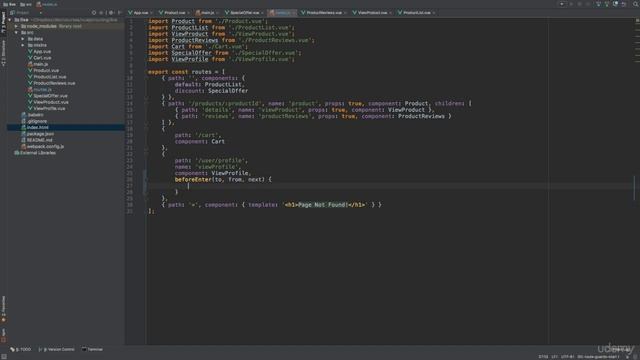640x360 pixels.
Task: Click the cursor line:column status entry
Action: [543, 357]
